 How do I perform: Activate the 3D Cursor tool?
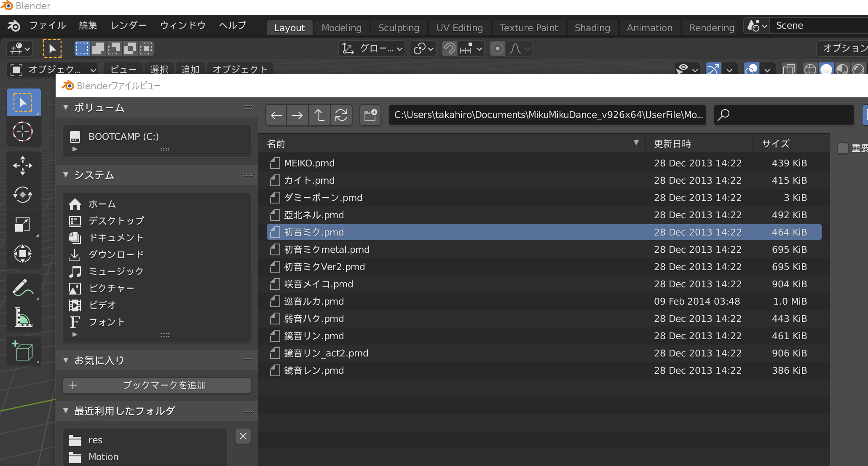click(x=23, y=131)
